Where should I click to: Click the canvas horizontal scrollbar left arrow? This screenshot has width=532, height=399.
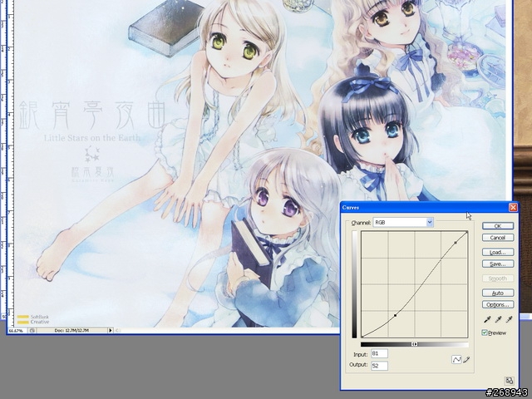tap(117, 330)
